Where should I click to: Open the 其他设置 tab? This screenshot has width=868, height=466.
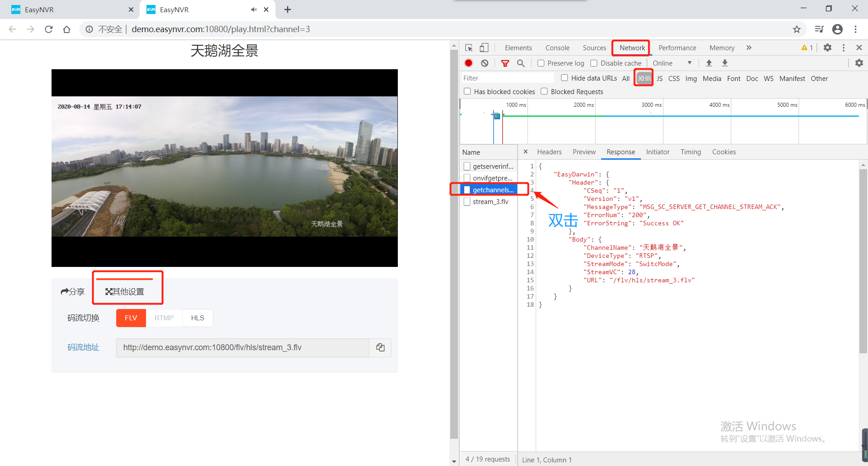125,292
